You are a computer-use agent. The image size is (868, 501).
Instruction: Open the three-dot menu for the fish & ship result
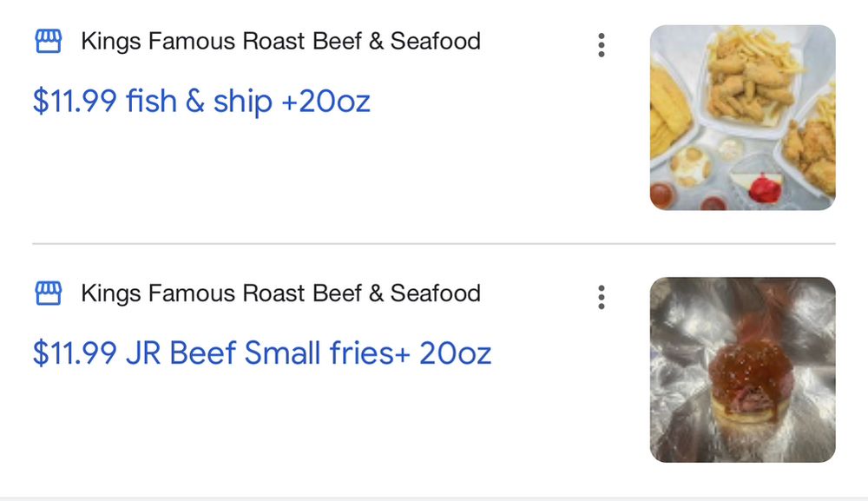pos(602,45)
